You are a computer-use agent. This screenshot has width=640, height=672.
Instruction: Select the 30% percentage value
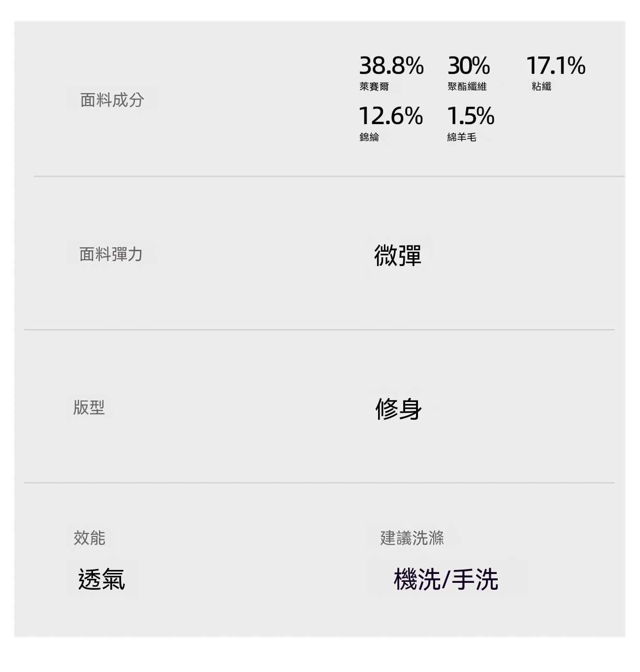click(x=469, y=66)
